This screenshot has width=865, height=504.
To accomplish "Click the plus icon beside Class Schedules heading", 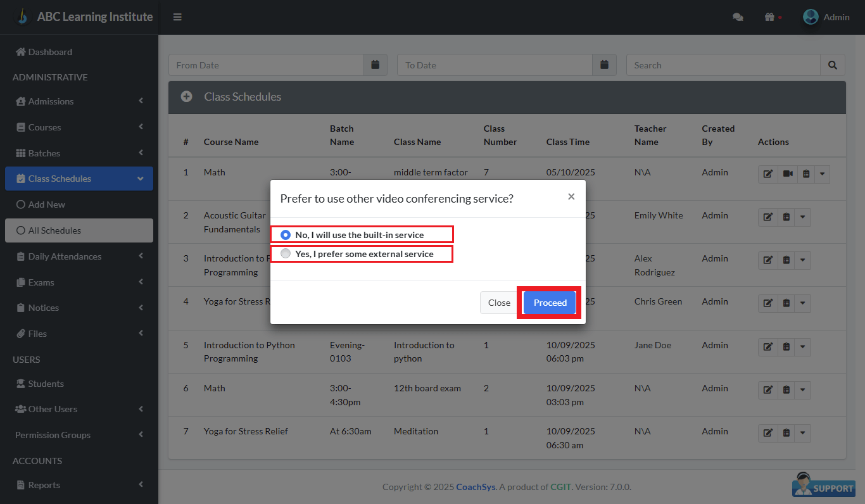I will pos(186,97).
